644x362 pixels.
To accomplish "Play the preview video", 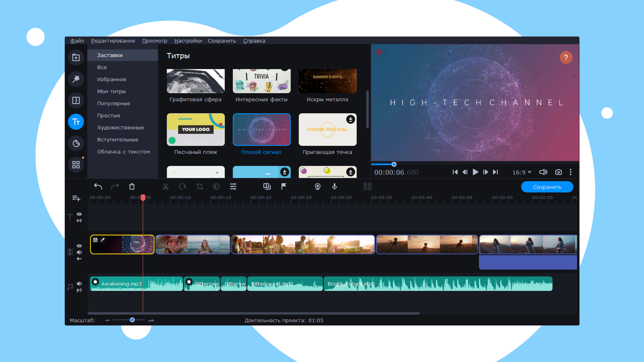I will (475, 172).
